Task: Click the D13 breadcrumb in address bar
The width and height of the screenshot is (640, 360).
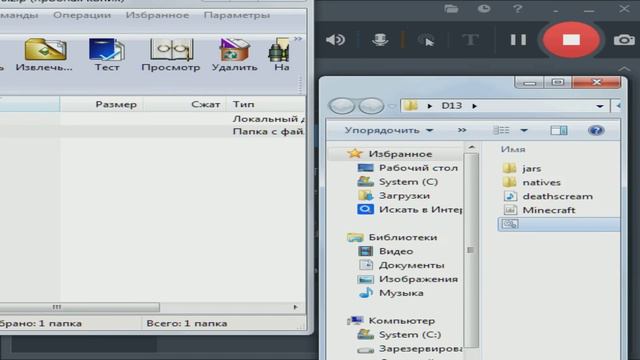Action: tap(451, 106)
